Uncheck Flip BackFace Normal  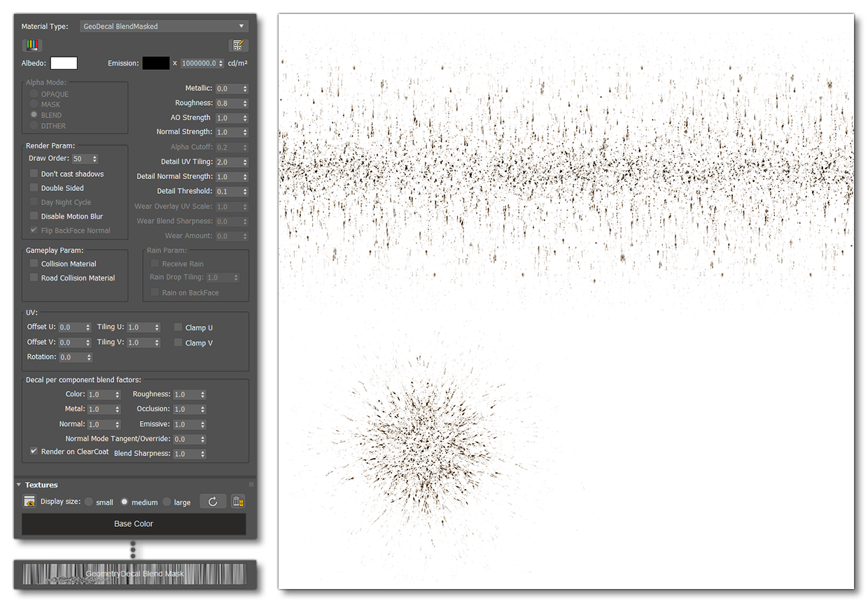[x=32, y=230]
